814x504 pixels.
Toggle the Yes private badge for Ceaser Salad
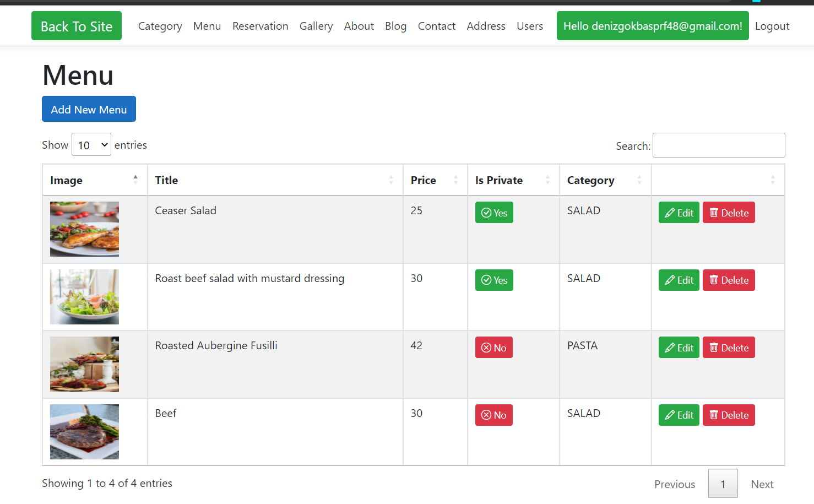click(x=494, y=213)
